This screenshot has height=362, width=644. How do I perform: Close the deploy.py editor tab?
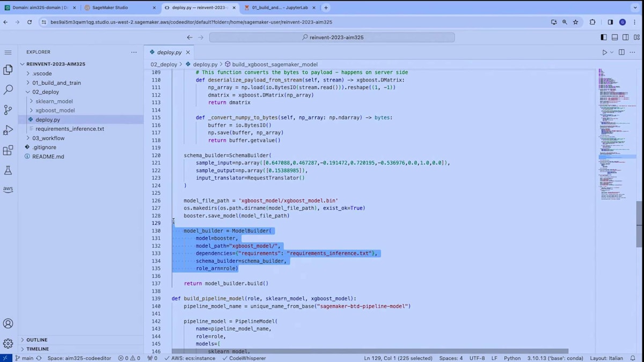[x=188, y=53]
